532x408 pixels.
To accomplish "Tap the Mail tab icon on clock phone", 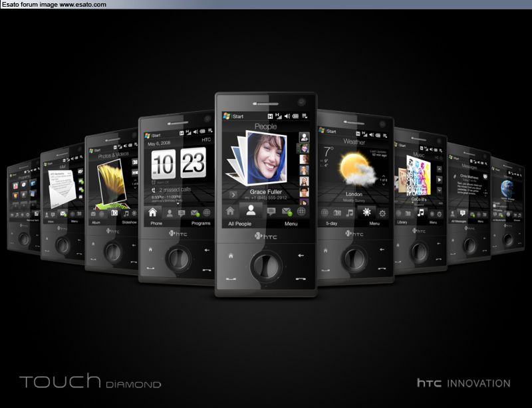I will tap(194, 213).
